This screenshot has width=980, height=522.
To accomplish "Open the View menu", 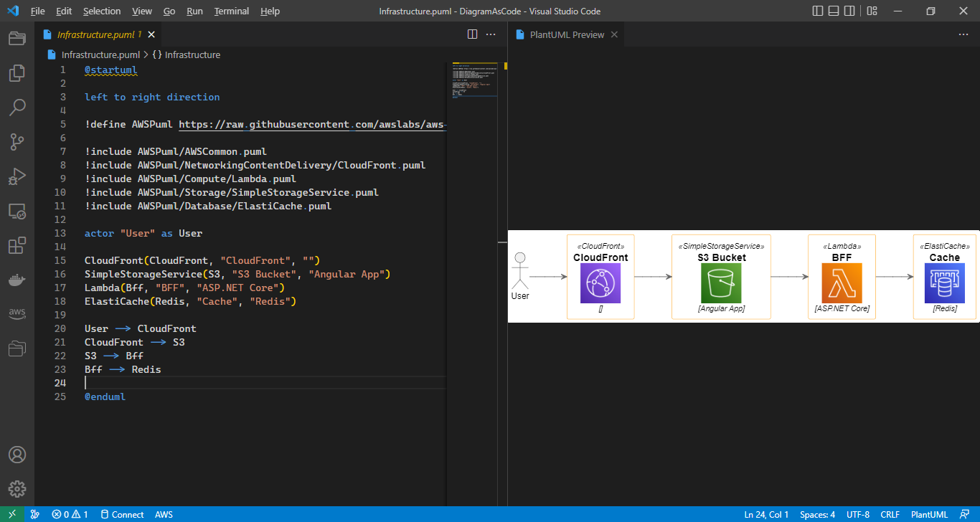I will [142, 11].
